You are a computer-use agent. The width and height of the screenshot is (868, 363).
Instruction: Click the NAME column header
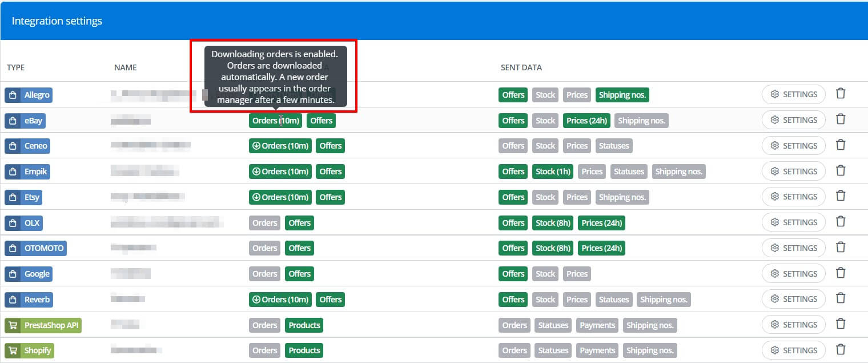126,67
